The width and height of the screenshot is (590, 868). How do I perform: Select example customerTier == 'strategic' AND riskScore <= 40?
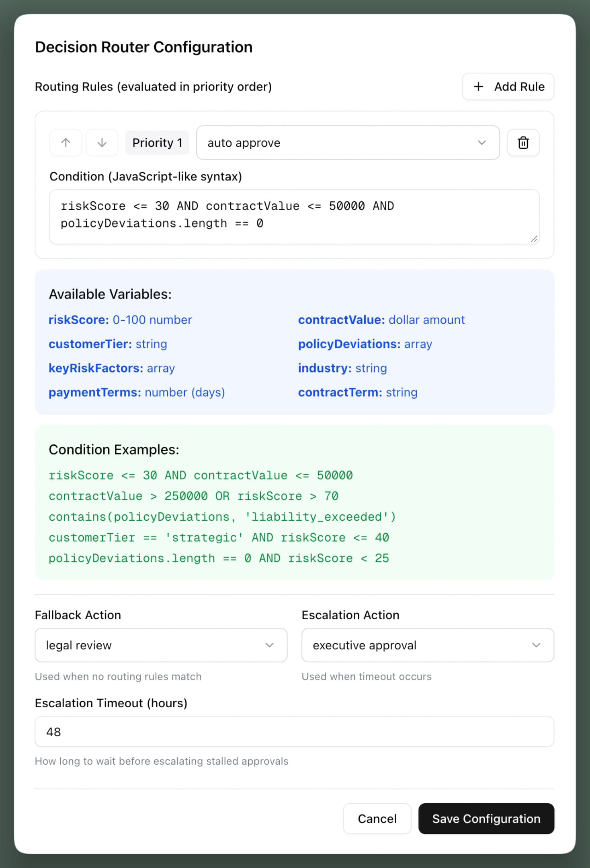tap(219, 538)
